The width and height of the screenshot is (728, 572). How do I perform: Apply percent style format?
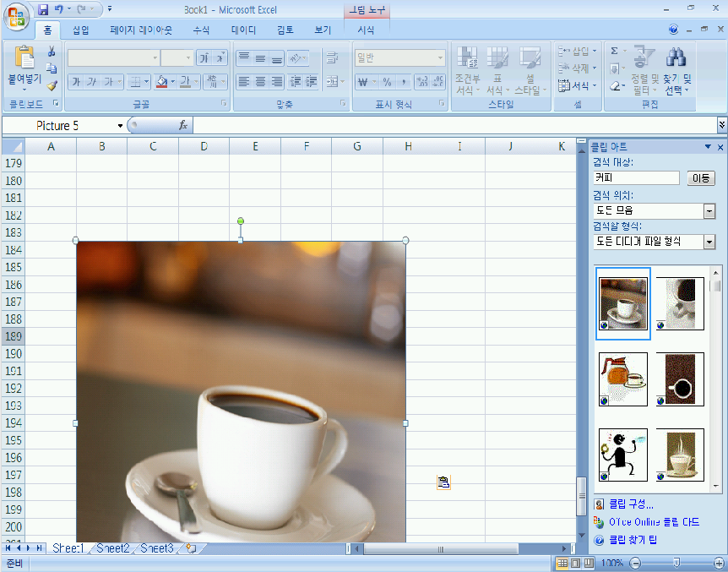pyautogui.click(x=387, y=82)
